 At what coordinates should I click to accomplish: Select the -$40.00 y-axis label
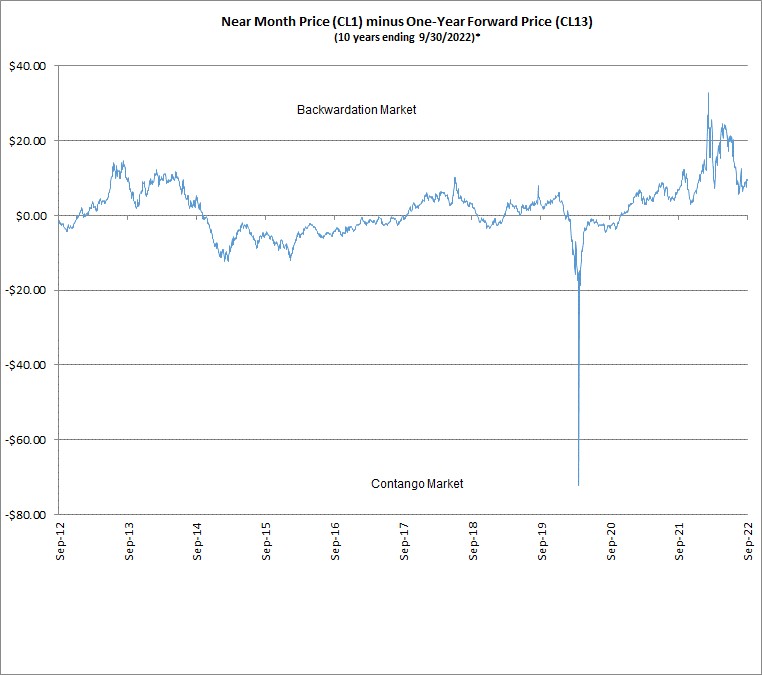(26, 365)
